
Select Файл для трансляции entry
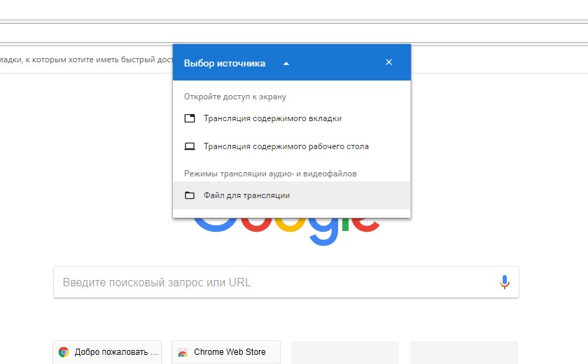246,195
